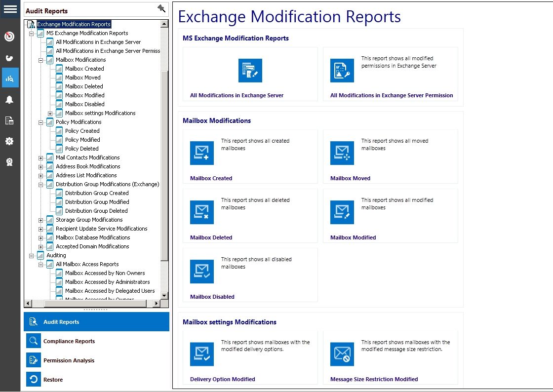Click the Message Size Restriction Modified tile icon

342,354
